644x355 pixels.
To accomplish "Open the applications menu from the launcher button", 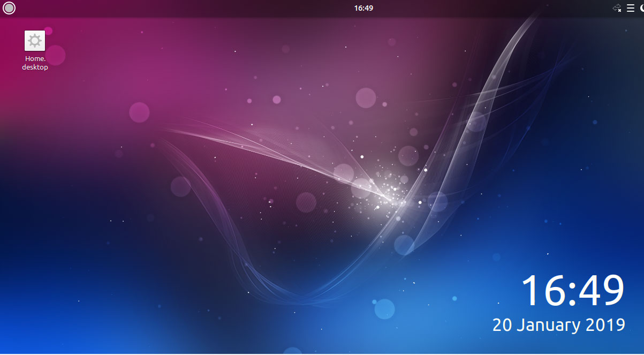I will [x=9, y=8].
